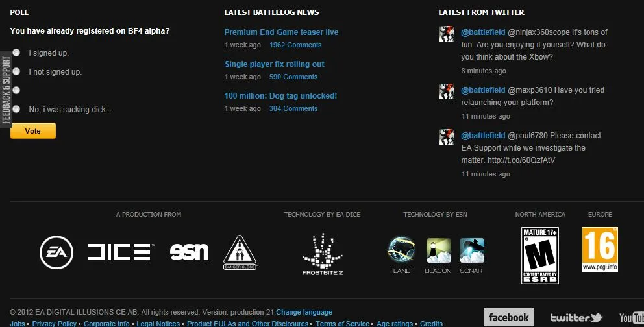Viewport: 644px width, 327px height.
Task: Open Product EULAs and Other Disclosures
Action: pyautogui.click(x=247, y=324)
